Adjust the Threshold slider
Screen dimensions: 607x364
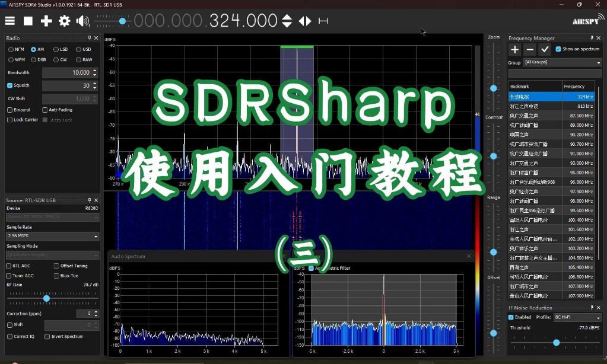tap(556, 342)
